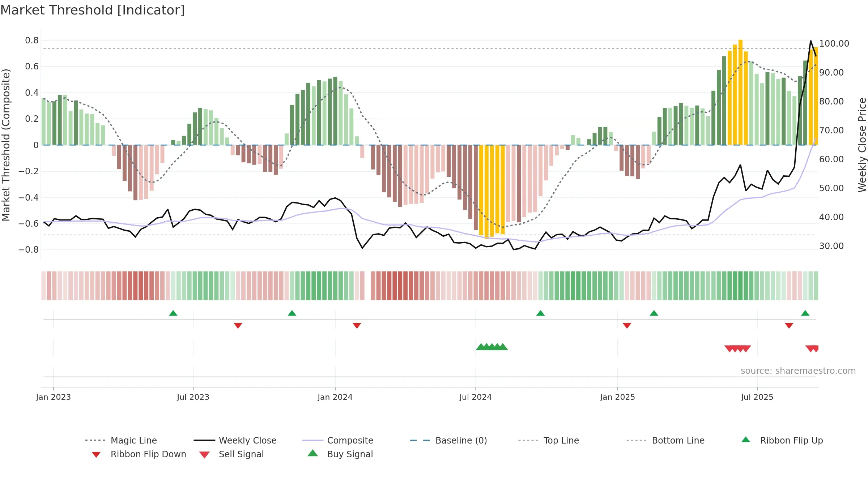This screenshot has width=868, height=488.
Task: Toggle the Ribbon Flip Up legend entry
Action: pyautogui.click(x=782, y=440)
